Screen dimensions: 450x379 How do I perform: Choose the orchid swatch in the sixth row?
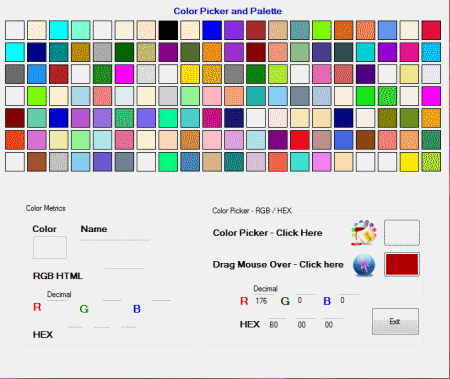[37, 140]
